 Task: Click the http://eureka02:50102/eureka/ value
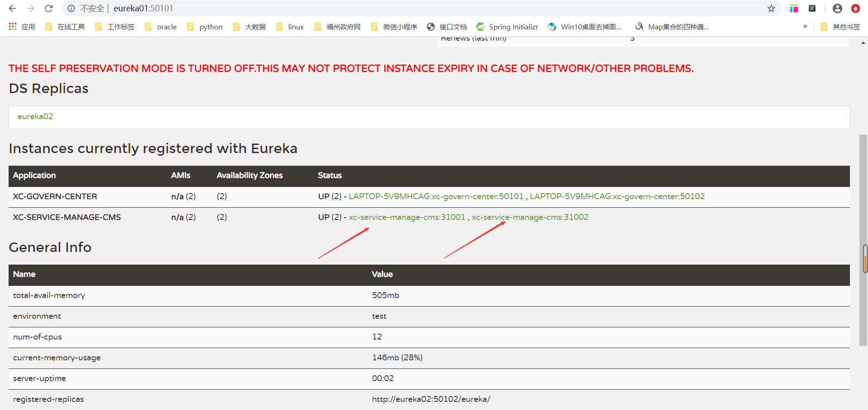tap(431, 399)
